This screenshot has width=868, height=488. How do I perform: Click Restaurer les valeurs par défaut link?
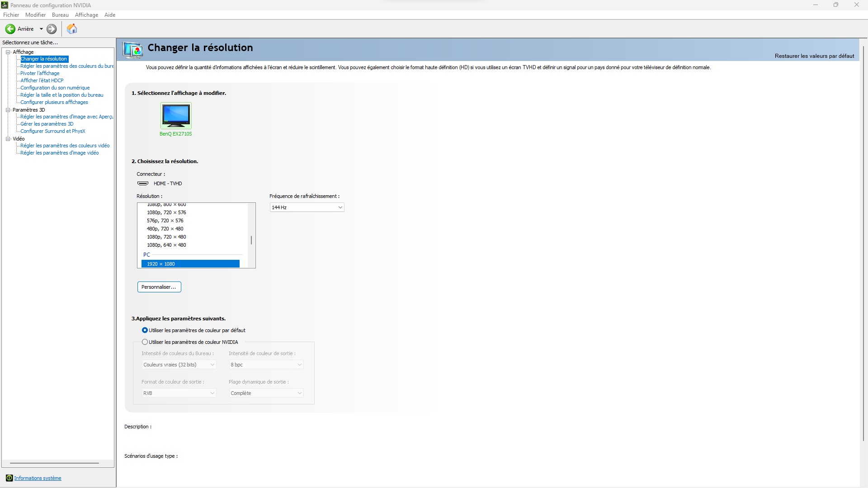coord(814,56)
